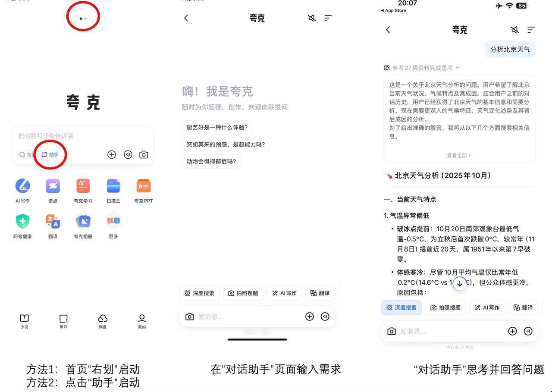The height and width of the screenshot is (392, 552).
Task: Tap the voice icon in the right message box
Action: [x=528, y=331]
